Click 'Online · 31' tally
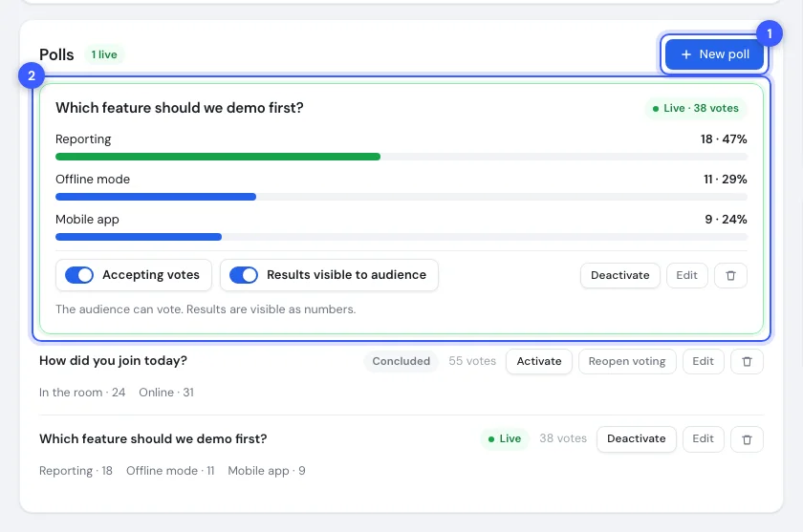Screen dimensions: 803x532 [x=166, y=393]
